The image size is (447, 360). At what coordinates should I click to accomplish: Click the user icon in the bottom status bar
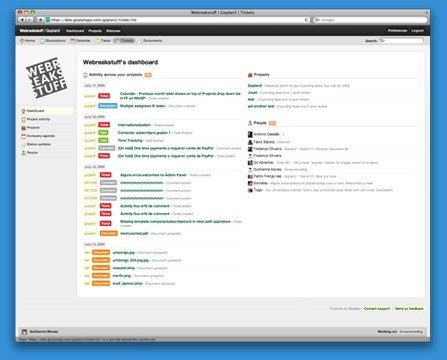point(24,332)
